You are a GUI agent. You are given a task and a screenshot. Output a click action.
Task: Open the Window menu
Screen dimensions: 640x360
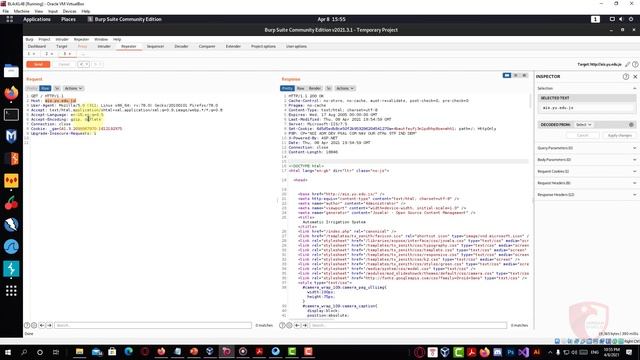(101, 40)
